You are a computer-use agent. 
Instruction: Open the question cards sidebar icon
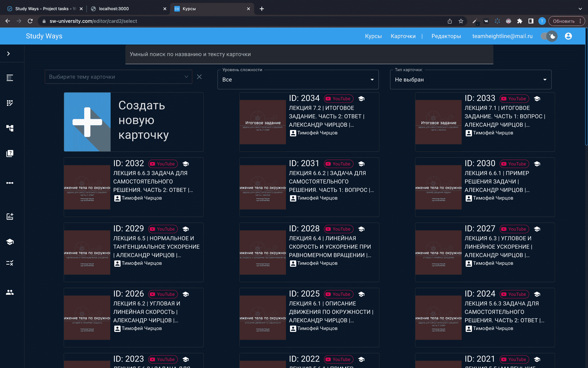[x=10, y=153]
